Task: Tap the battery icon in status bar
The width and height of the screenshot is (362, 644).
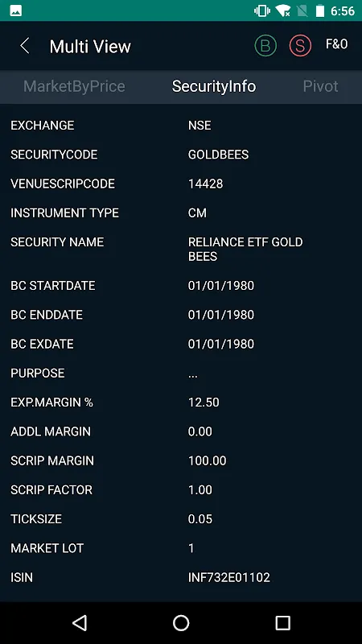Action: pyautogui.click(x=320, y=10)
